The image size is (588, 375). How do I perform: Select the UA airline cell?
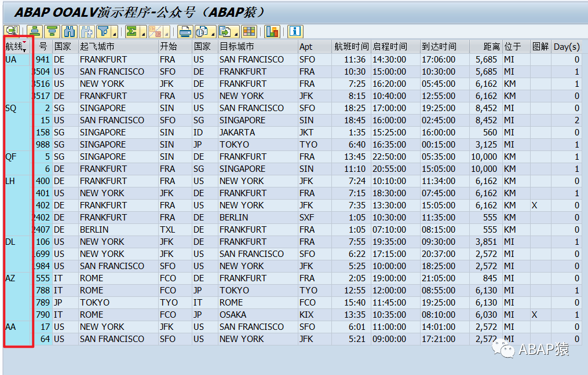(x=17, y=60)
